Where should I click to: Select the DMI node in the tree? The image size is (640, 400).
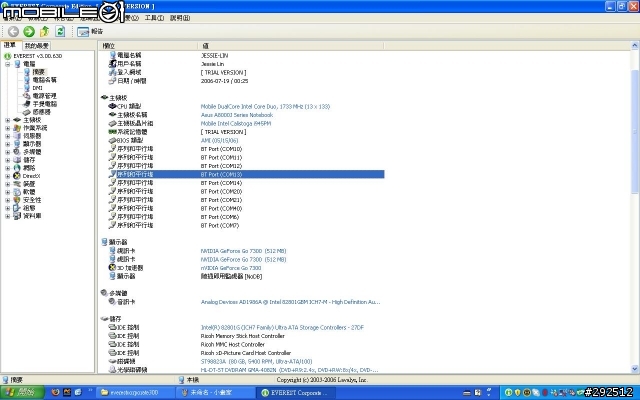[x=37, y=88]
